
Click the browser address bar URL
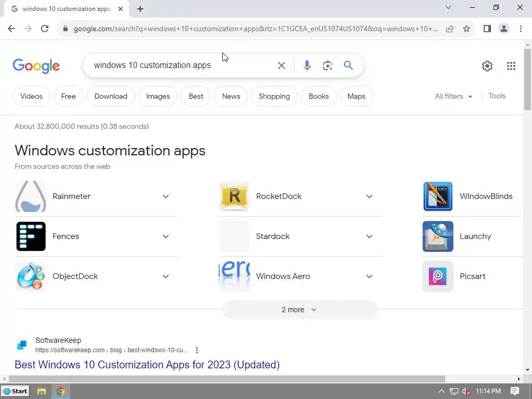point(256,29)
